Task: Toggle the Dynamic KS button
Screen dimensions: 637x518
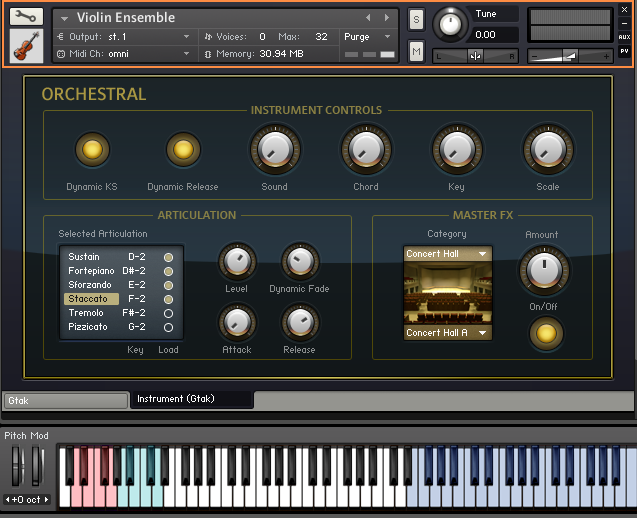Action: click(x=92, y=150)
